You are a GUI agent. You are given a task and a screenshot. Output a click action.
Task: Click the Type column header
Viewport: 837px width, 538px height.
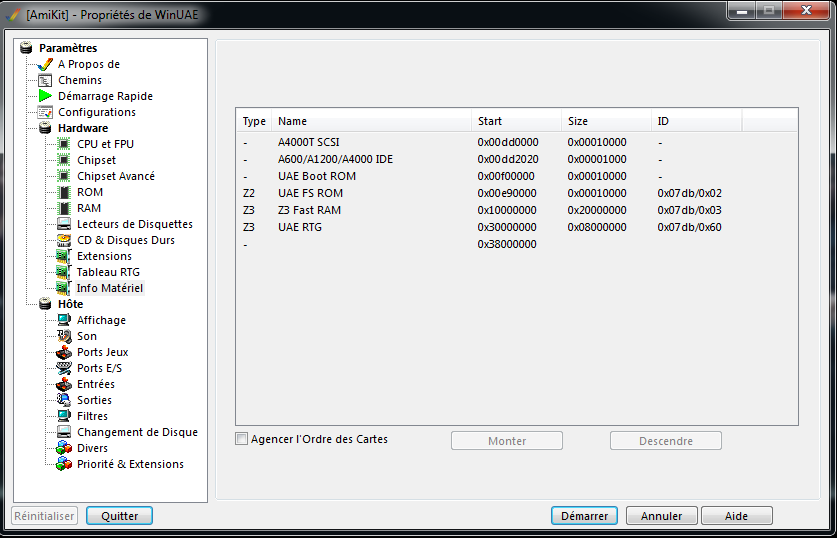[254, 121]
